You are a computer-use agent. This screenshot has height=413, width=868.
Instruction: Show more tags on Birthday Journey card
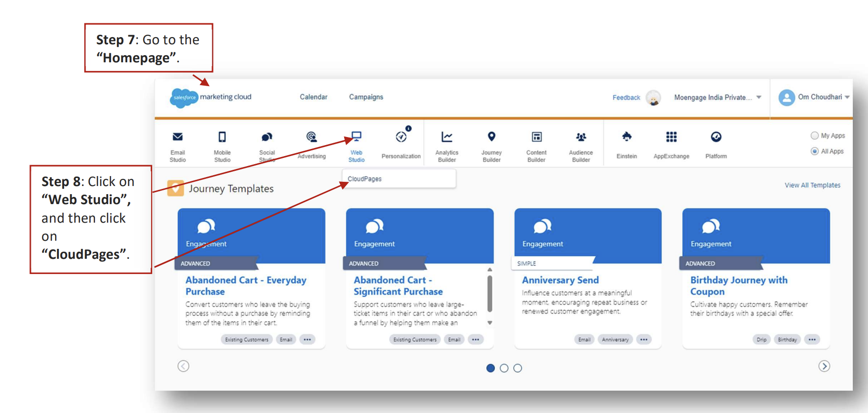point(812,340)
